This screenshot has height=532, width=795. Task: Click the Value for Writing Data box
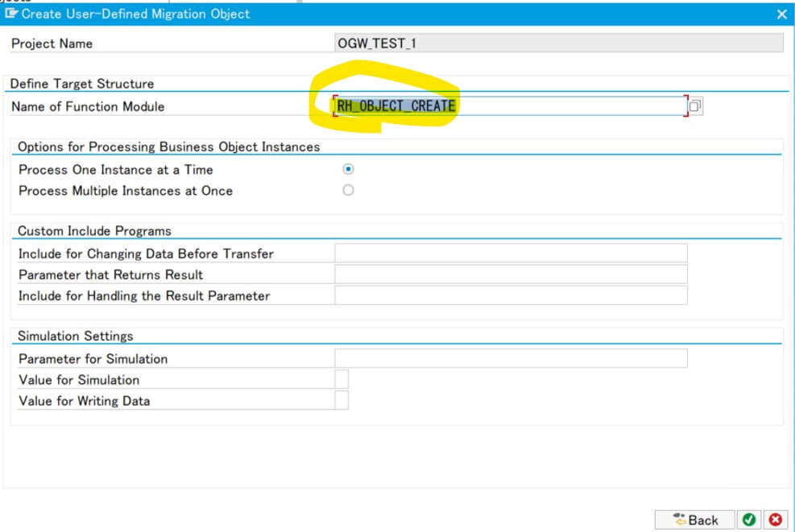coord(342,400)
